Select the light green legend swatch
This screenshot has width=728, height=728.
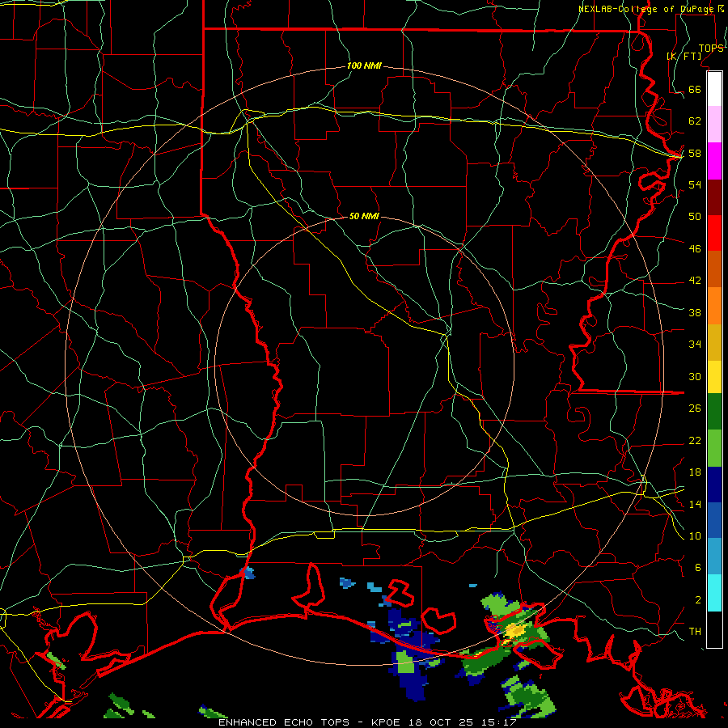714,448
